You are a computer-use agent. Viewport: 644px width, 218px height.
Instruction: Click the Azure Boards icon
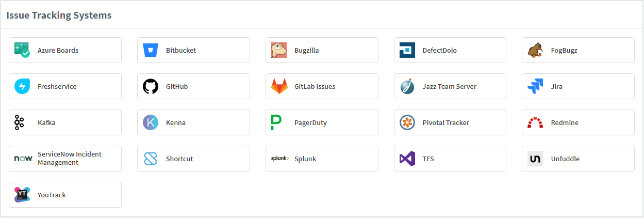coord(22,50)
